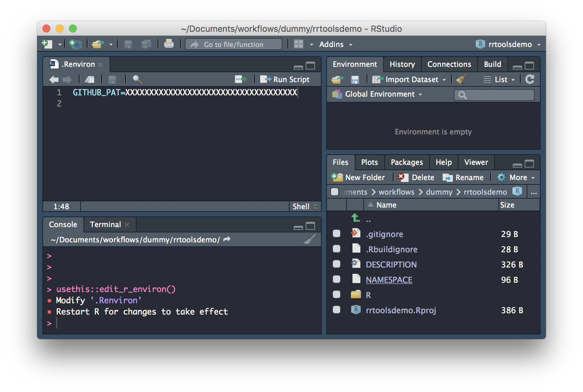Click the Rename button in Files

pyautogui.click(x=463, y=177)
